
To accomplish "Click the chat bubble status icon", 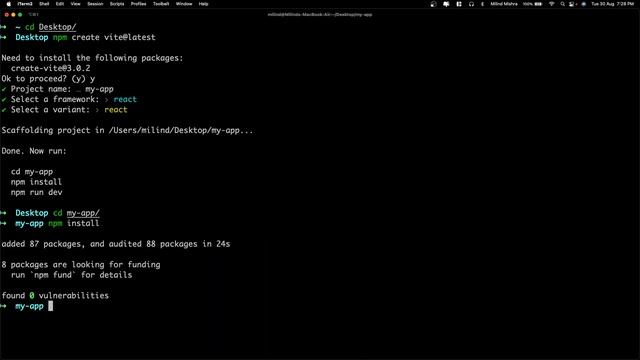I will pyautogui.click(x=446, y=4).
